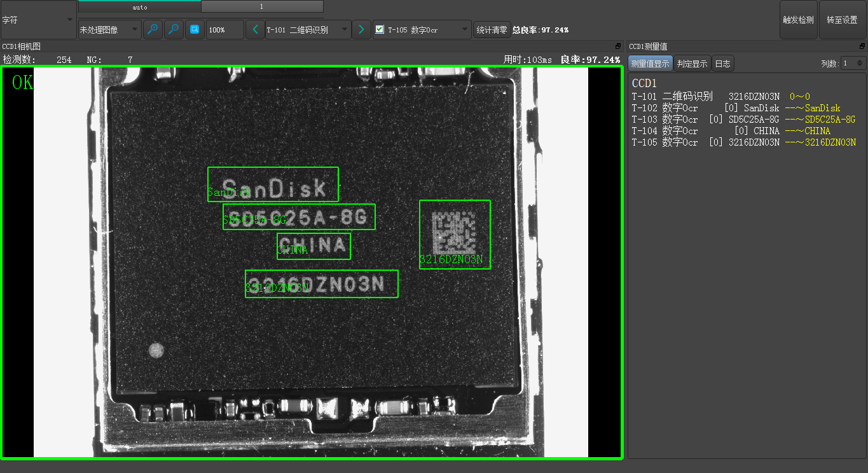This screenshot has width=868, height=473.
Task: Open the 日志 log tab
Action: 722,64
